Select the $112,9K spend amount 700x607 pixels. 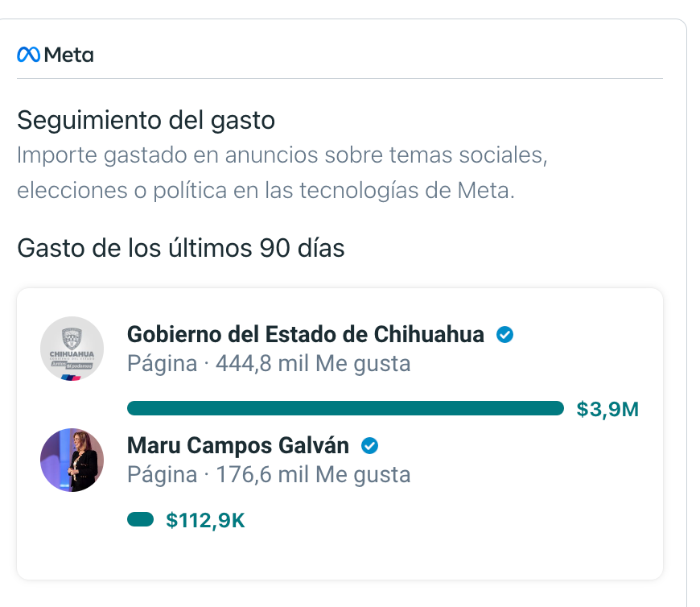click(x=205, y=521)
